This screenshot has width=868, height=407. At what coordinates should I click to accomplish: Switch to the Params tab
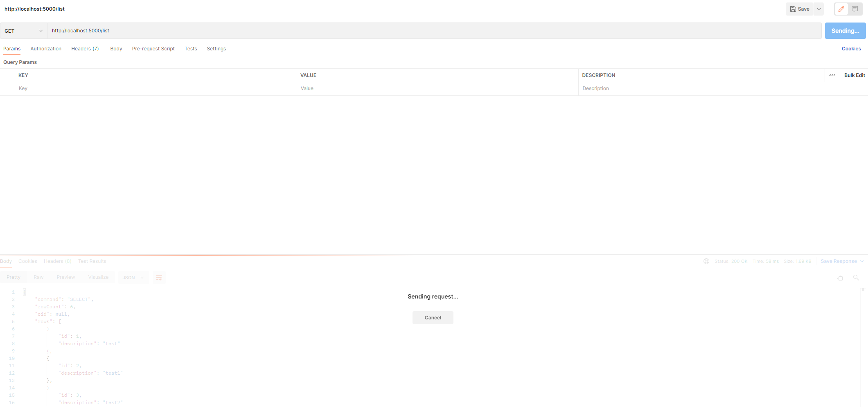[x=12, y=49]
